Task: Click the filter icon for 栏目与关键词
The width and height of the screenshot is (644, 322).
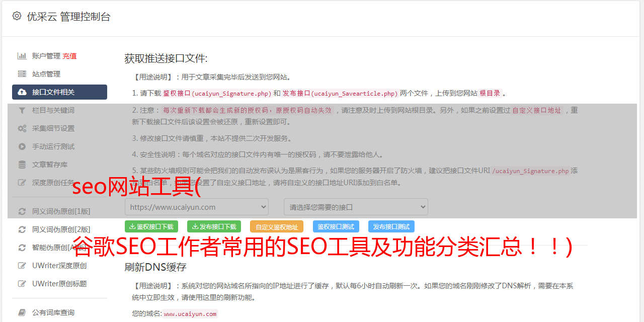Action: pos(22,110)
